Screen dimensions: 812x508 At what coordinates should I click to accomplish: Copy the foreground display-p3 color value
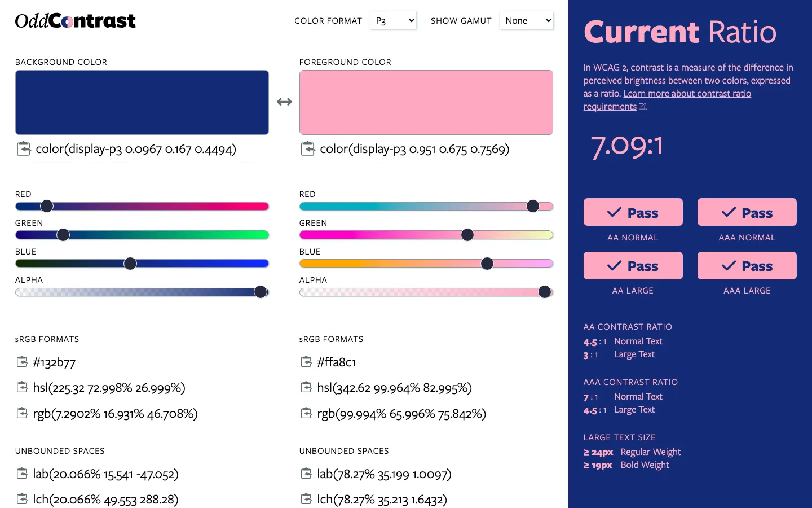(308, 149)
